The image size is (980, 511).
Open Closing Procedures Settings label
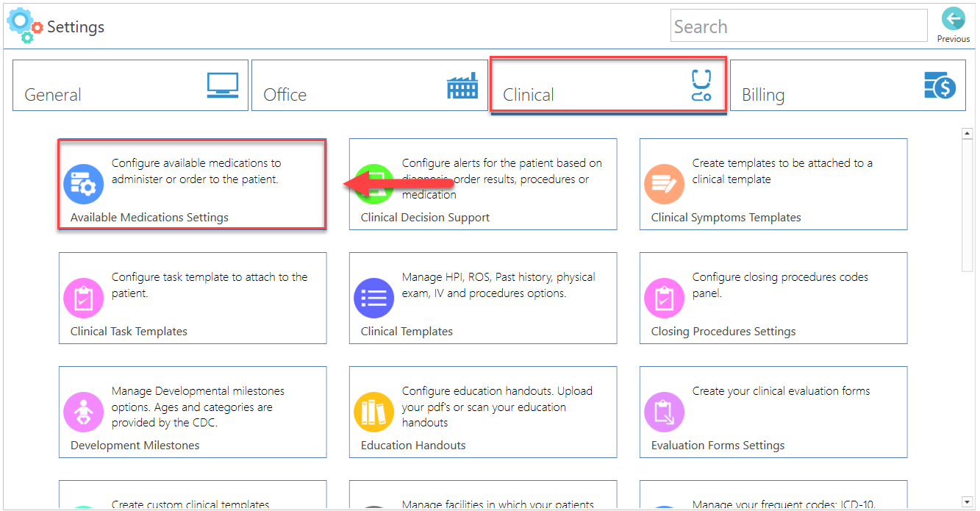723,332
